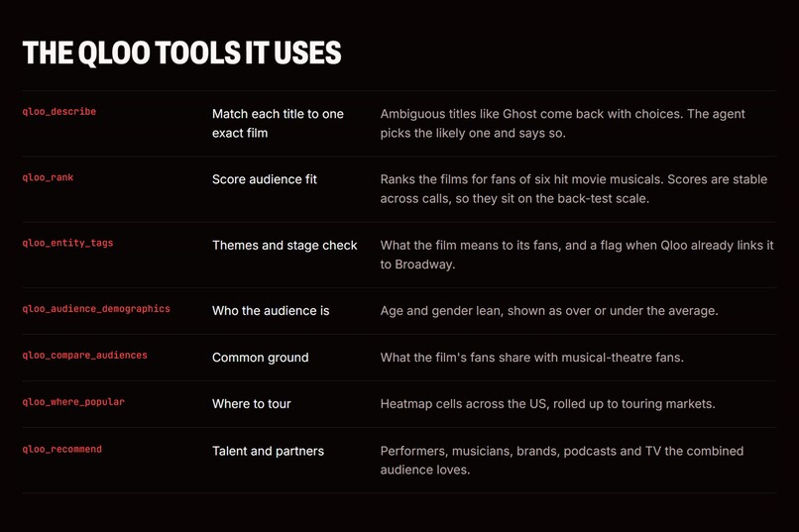Click the "Age and gender lean" description

click(x=549, y=310)
